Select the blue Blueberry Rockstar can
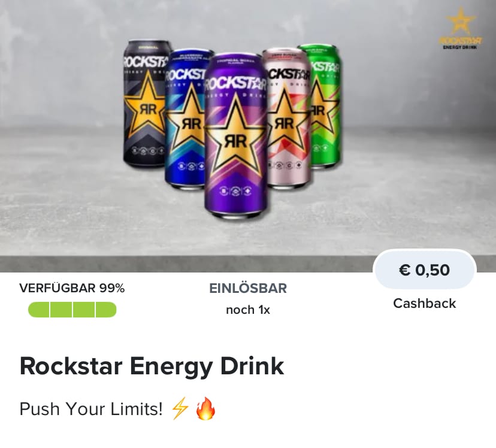 185,119
